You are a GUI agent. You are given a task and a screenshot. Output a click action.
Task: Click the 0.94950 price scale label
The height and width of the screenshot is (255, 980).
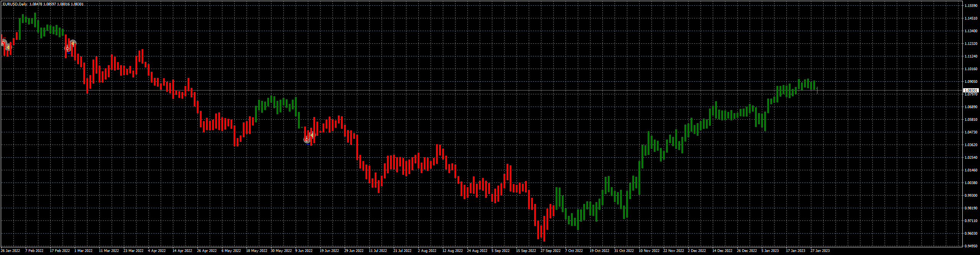971,246
